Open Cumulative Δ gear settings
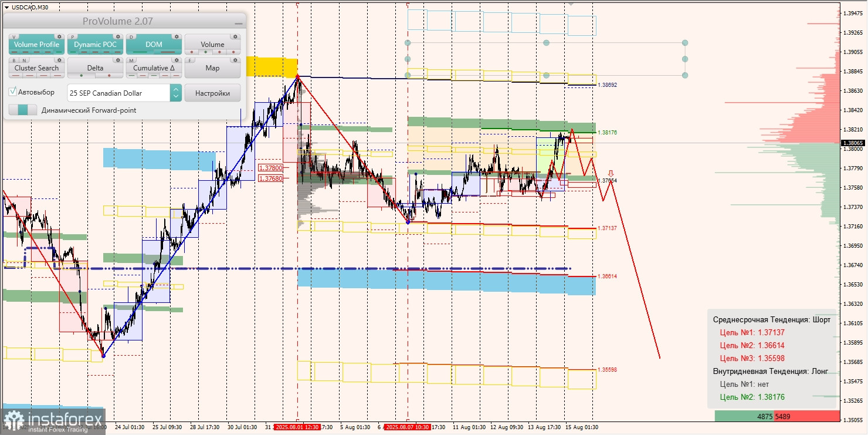The image size is (868, 435). click(x=177, y=60)
